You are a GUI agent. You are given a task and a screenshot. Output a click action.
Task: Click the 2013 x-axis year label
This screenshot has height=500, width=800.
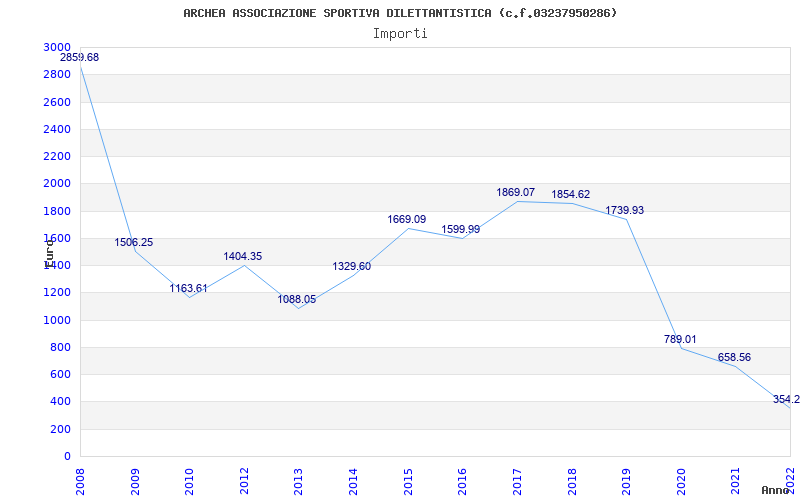(x=298, y=481)
